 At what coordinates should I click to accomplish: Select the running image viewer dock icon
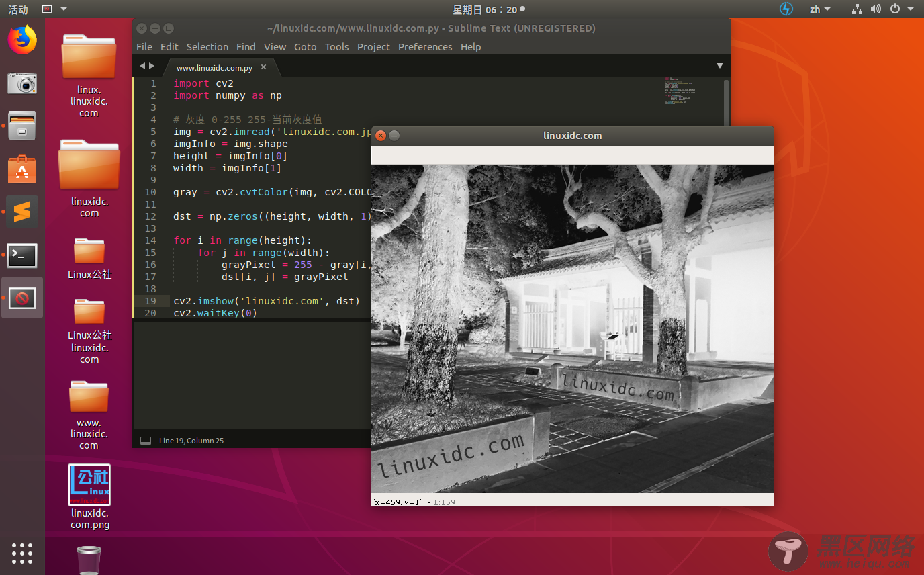coord(22,298)
